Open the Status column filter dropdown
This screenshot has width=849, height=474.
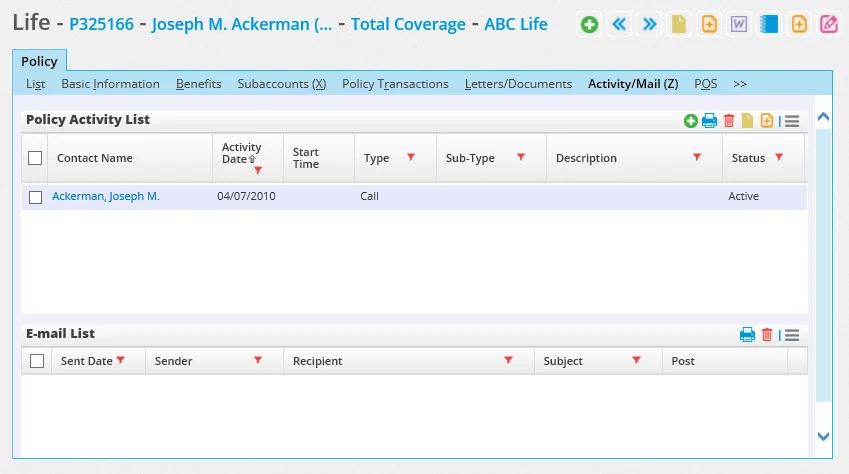pyautogui.click(x=778, y=158)
